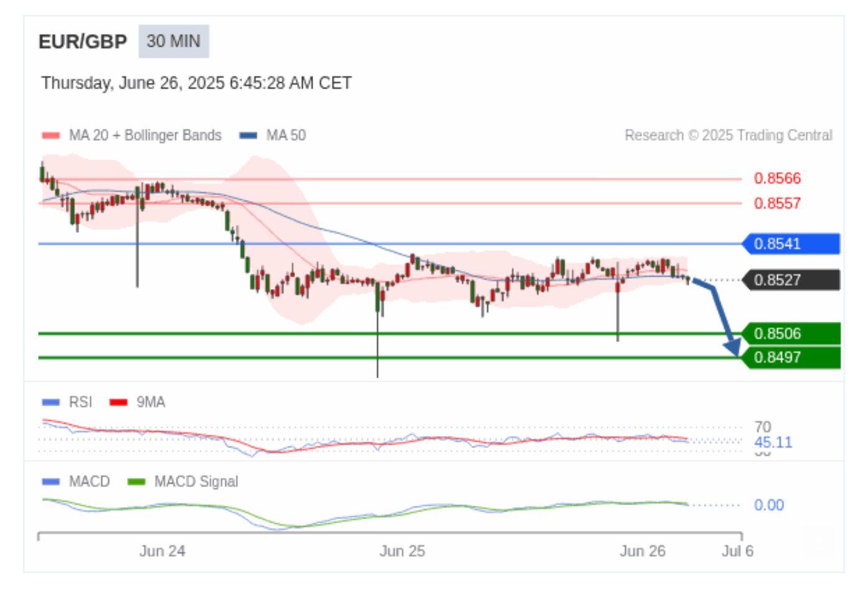The width and height of the screenshot is (868, 593).
Task: Click the red 9MA legend swatch
Action: (118, 402)
